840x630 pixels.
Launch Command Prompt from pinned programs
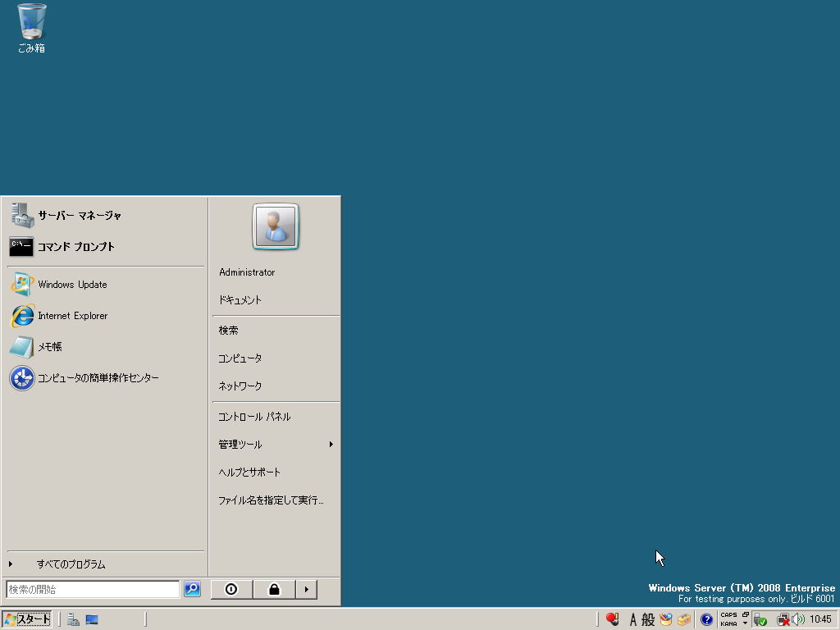[75, 247]
